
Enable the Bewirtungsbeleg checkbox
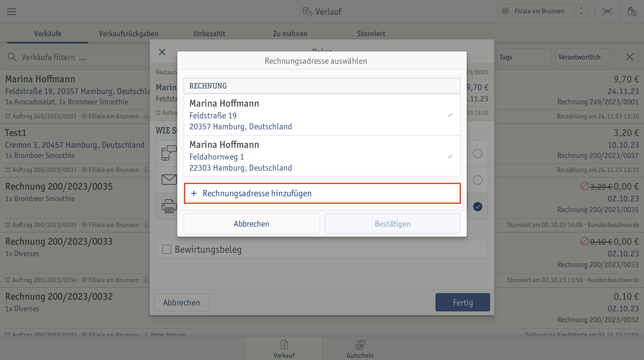(x=167, y=249)
